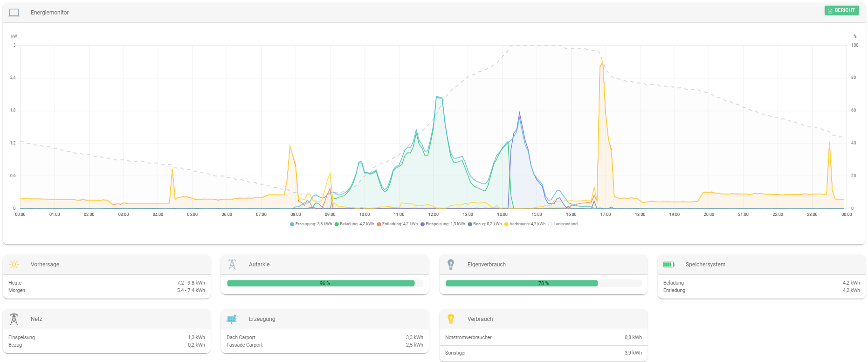Click the power pylon icon beside Autarkie
The width and height of the screenshot is (868, 362).
point(232,265)
